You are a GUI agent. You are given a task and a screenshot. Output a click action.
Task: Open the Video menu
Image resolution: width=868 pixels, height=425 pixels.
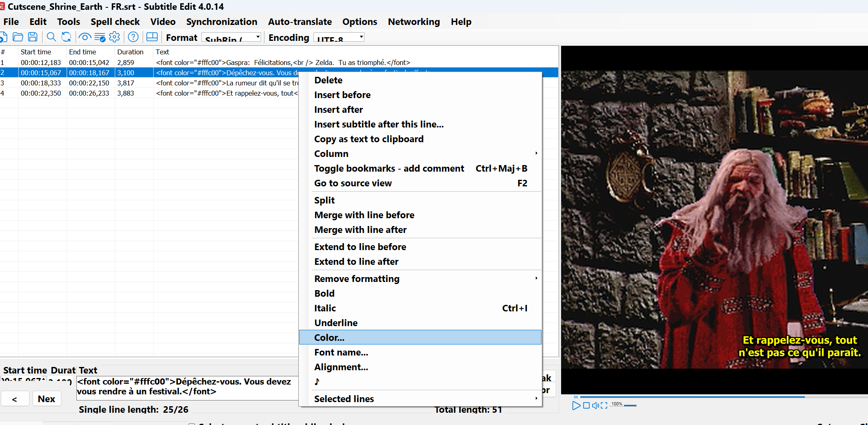[163, 22]
